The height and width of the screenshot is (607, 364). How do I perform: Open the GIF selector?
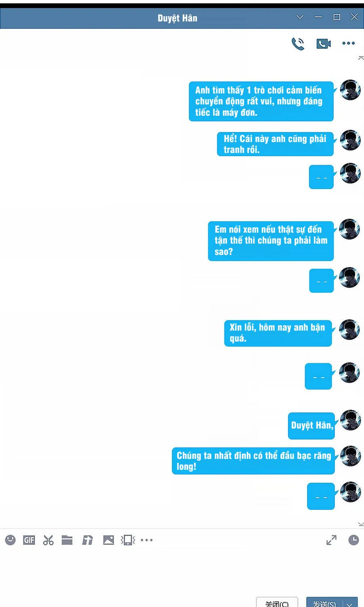coord(29,540)
